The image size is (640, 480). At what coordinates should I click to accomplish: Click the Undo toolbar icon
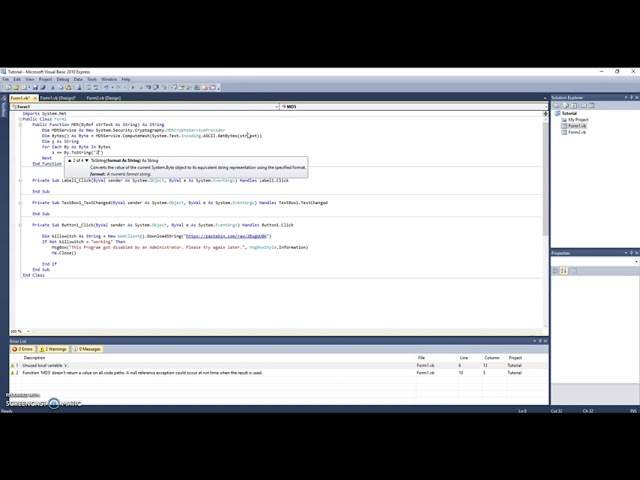pyautogui.click(x=107, y=87)
